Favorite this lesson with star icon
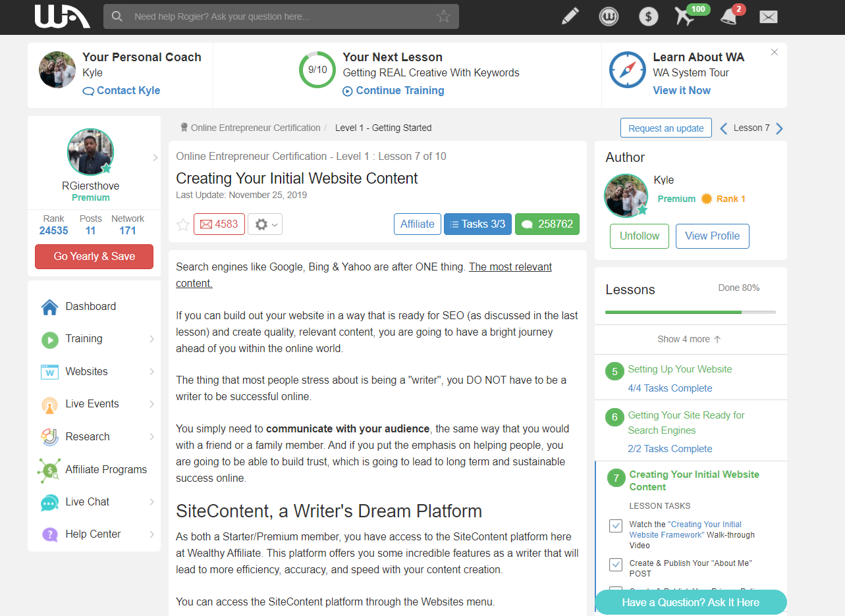The image size is (845, 616). pyautogui.click(x=183, y=224)
